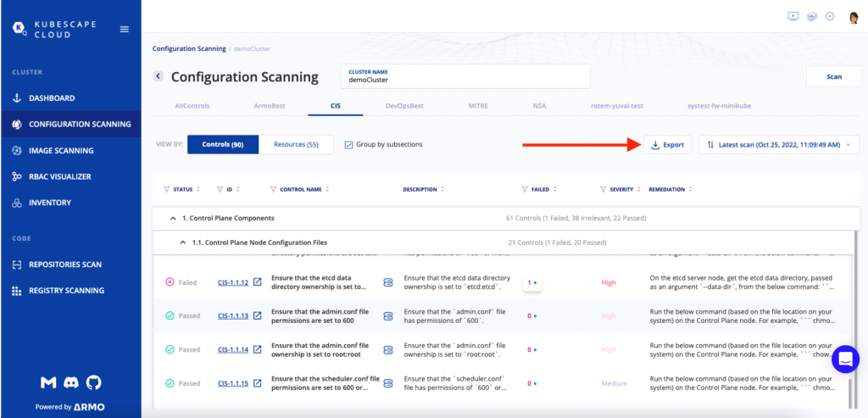
Task: Open the GitHub repository icon
Action: [94, 382]
